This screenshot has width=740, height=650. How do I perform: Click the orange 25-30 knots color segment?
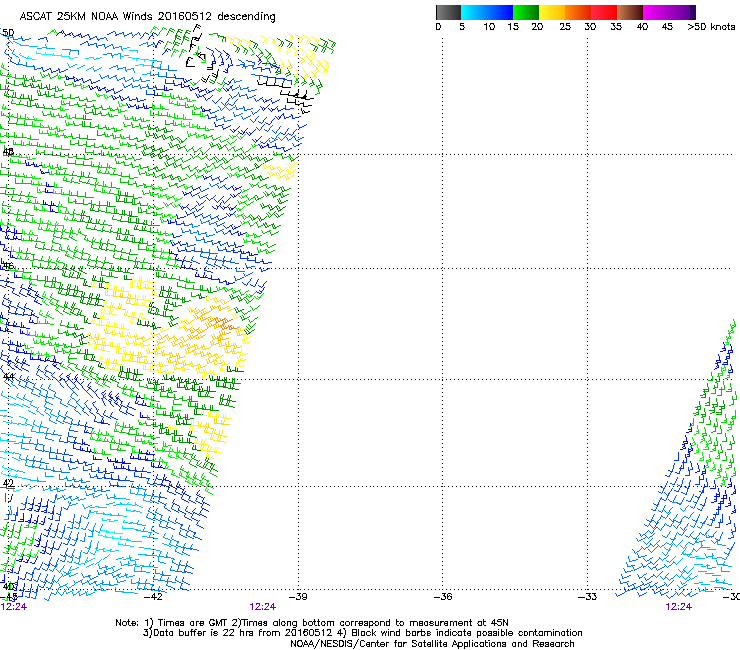(x=578, y=12)
